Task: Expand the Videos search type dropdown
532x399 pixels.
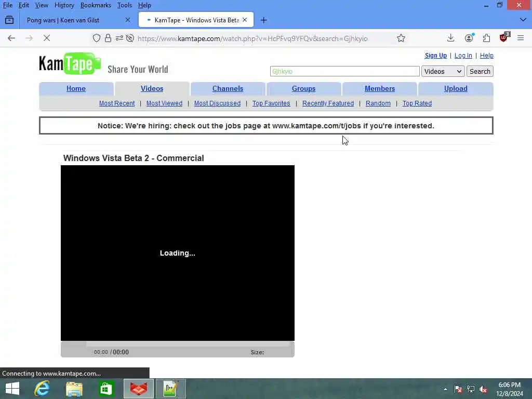Action: (x=443, y=71)
